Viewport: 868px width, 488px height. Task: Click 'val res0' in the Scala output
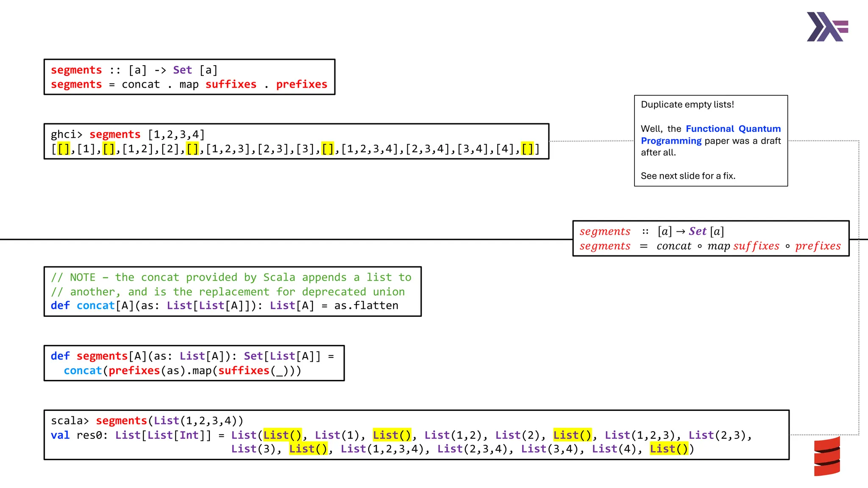pos(79,435)
